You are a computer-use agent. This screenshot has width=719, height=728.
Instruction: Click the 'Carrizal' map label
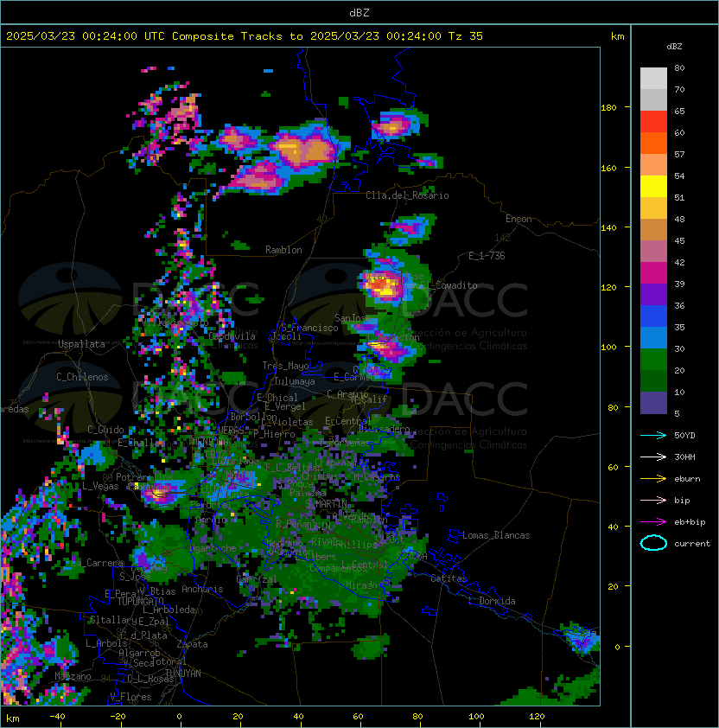pyautogui.click(x=257, y=579)
